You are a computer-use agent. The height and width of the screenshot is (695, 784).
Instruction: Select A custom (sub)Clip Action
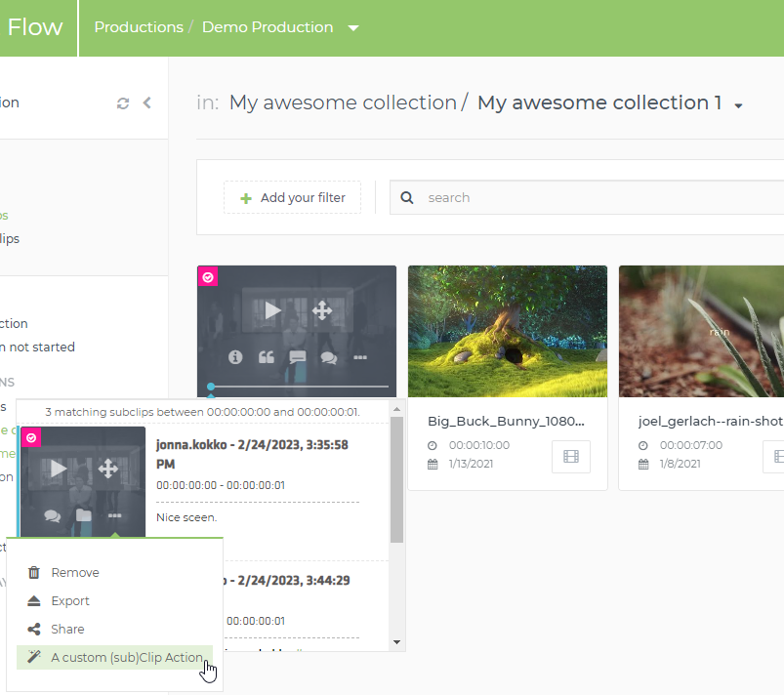[x=114, y=658]
